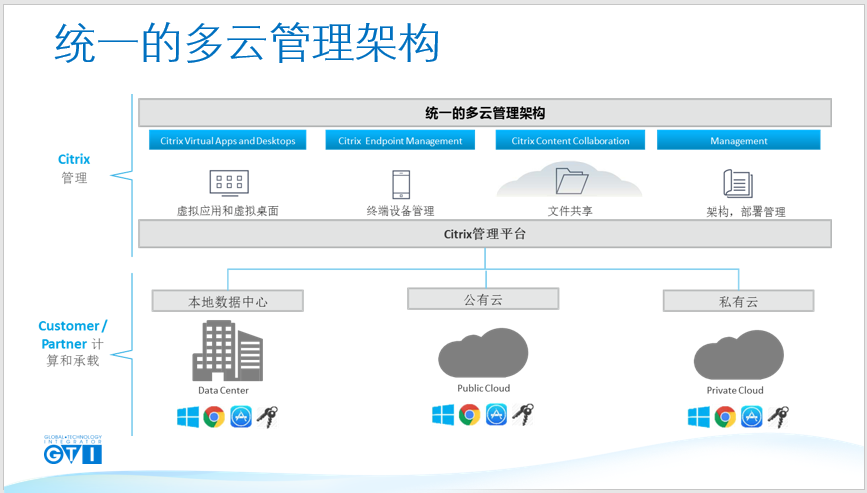
Task: Click the endpoint device phone icon
Action: click(x=400, y=185)
